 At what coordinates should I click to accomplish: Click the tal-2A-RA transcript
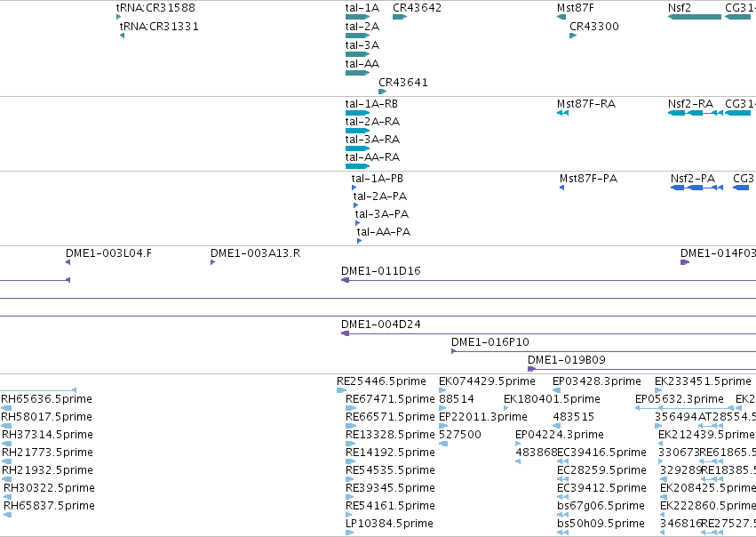click(357, 131)
